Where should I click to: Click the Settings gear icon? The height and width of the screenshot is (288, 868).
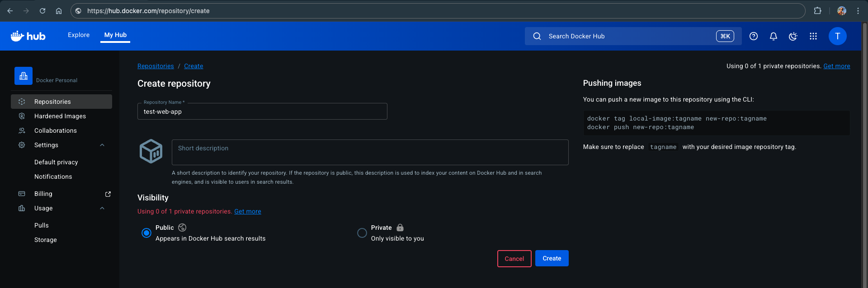click(x=22, y=145)
